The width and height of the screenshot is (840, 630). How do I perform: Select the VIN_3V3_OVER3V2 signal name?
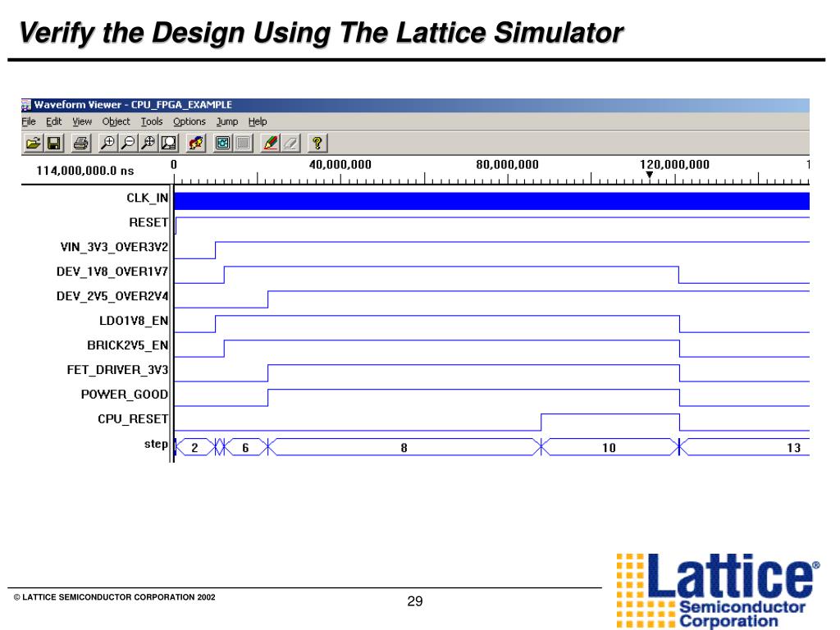114,247
